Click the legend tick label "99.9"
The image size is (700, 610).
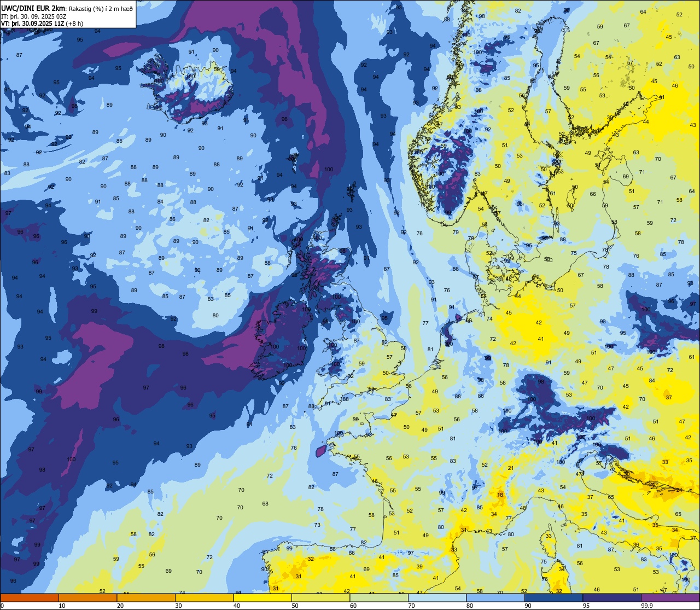[647, 606]
